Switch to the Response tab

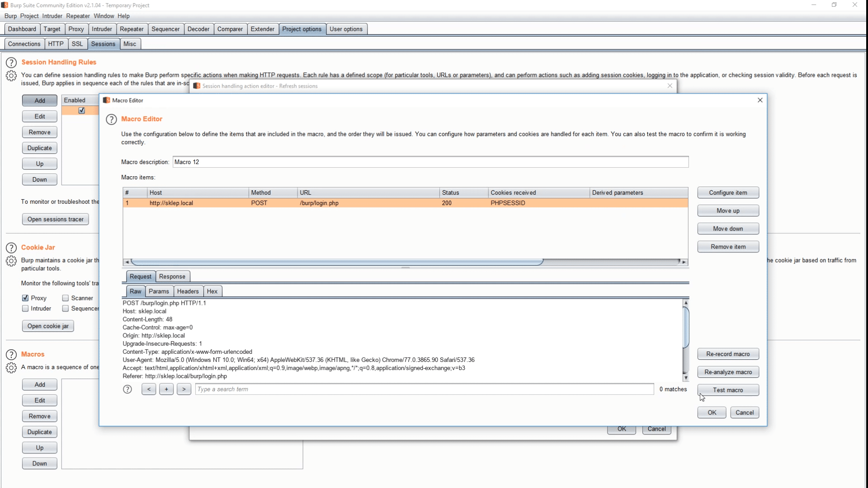(x=172, y=277)
